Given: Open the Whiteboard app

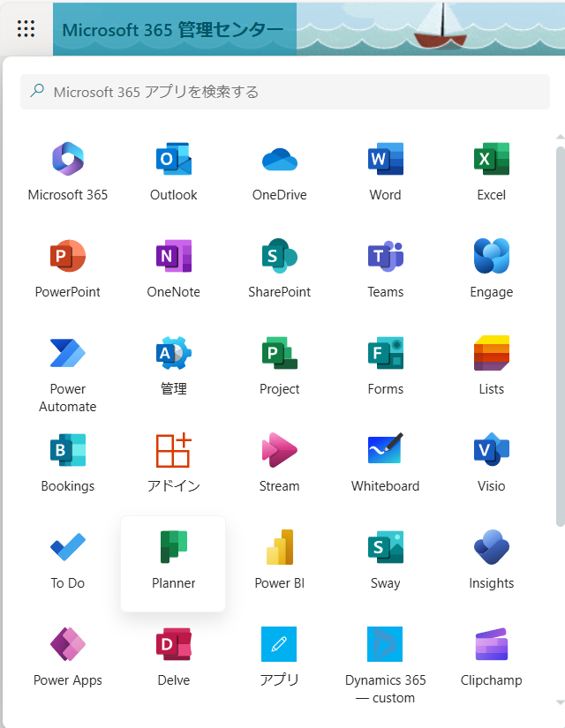Looking at the screenshot, I should 385,463.
